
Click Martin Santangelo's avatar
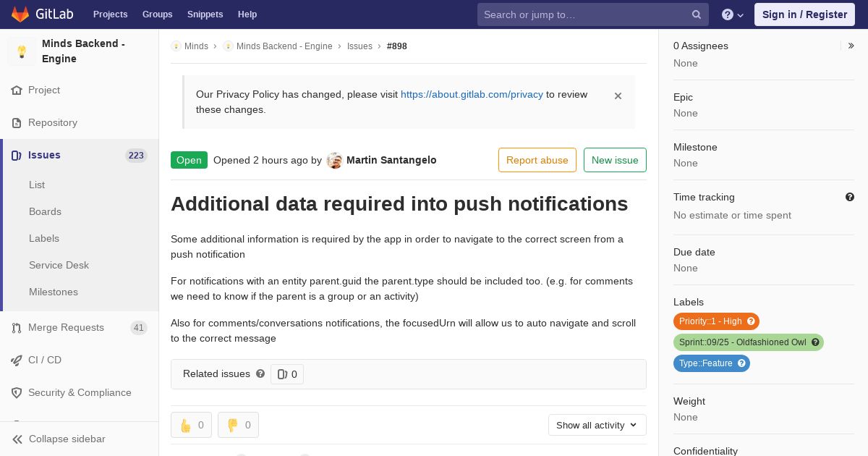(334, 160)
